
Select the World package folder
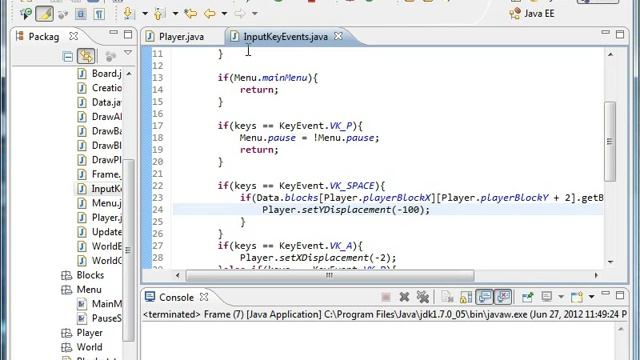pos(82,347)
